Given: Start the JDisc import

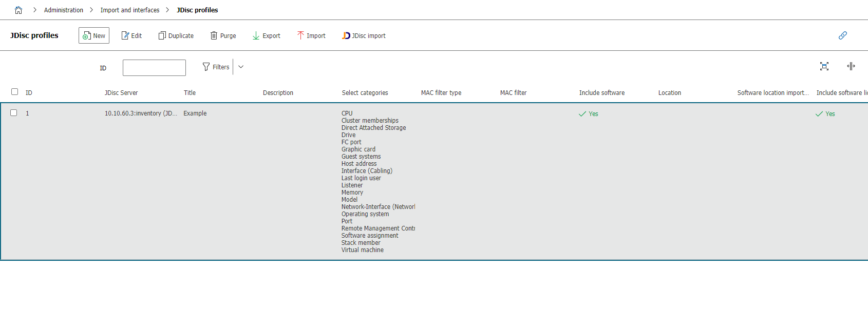Looking at the screenshot, I should click(364, 35).
